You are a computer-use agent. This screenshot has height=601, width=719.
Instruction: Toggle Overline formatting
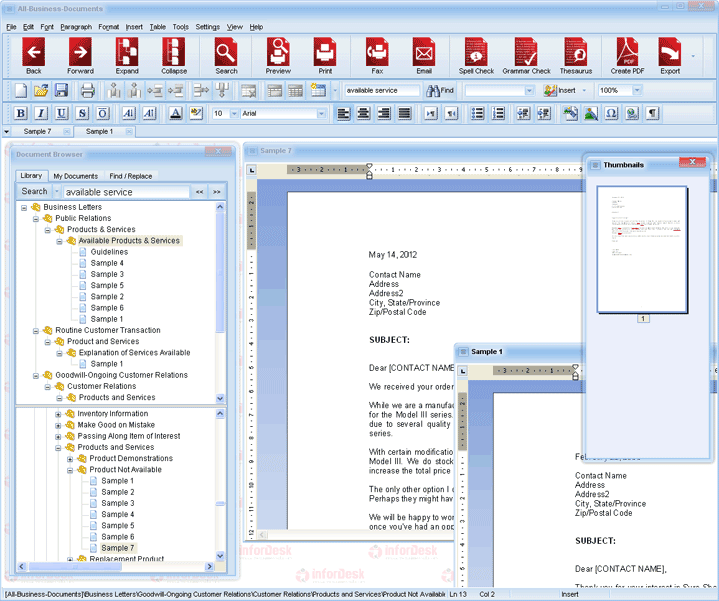[102, 113]
